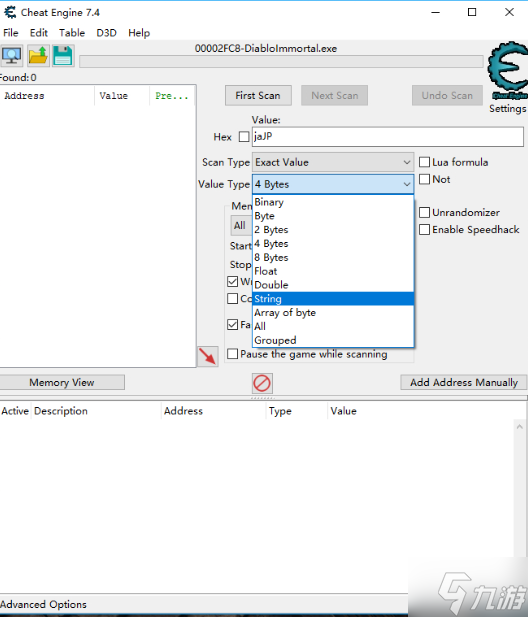The image size is (528, 617).
Task: Click the Next Scan button
Action: click(x=334, y=95)
